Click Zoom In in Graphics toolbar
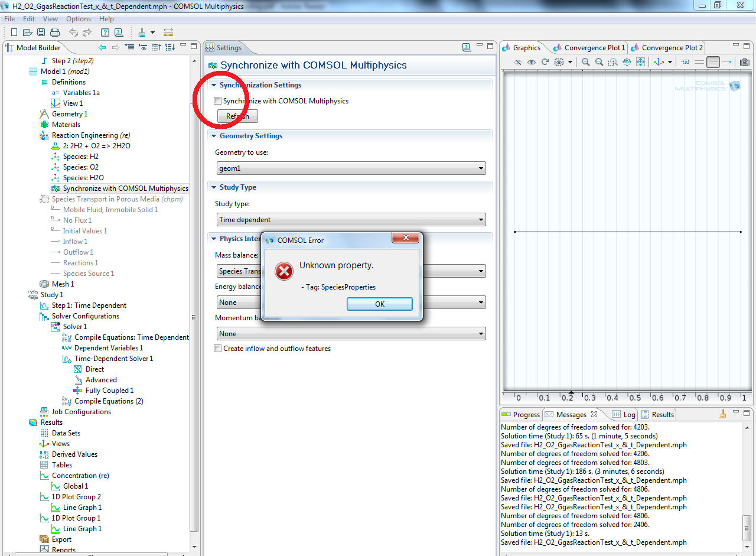This screenshot has height=556, width=756. tap(585, 62)
